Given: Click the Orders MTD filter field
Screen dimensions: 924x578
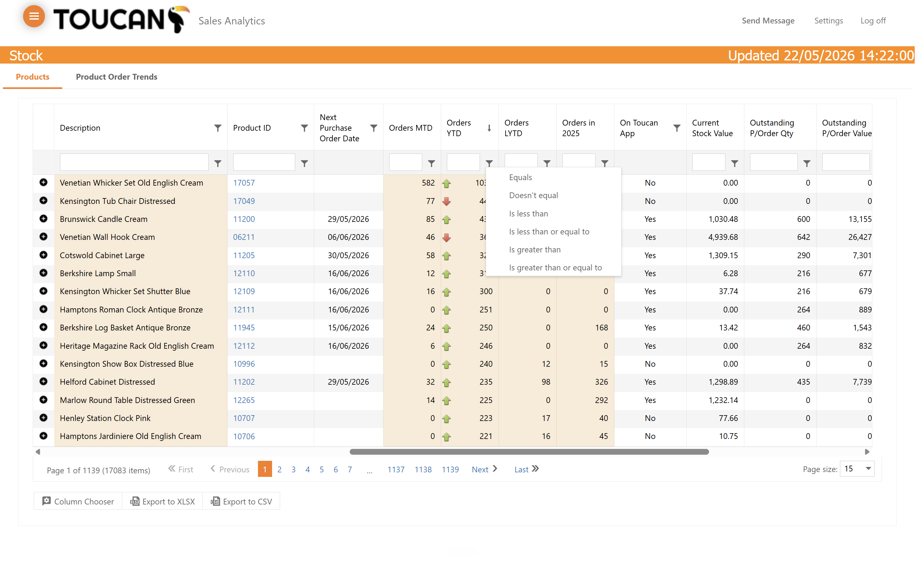Looking at the screenshot, I should point(406,162).
